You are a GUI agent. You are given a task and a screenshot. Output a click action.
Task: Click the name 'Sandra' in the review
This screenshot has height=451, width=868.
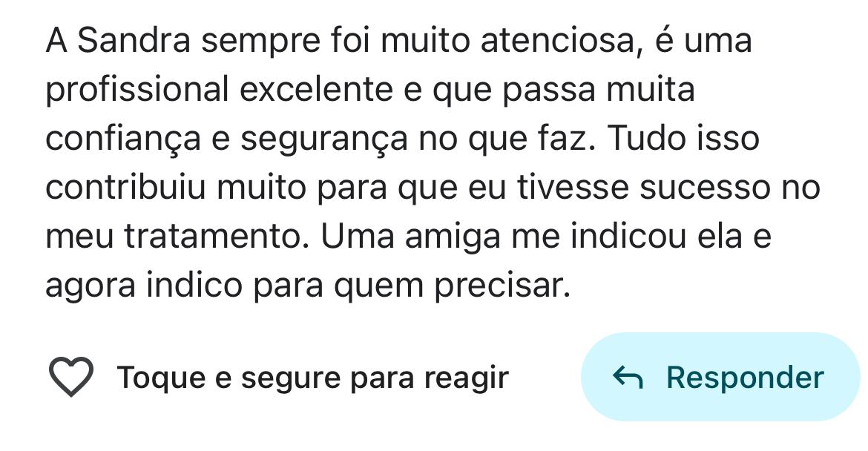[134, 40]
